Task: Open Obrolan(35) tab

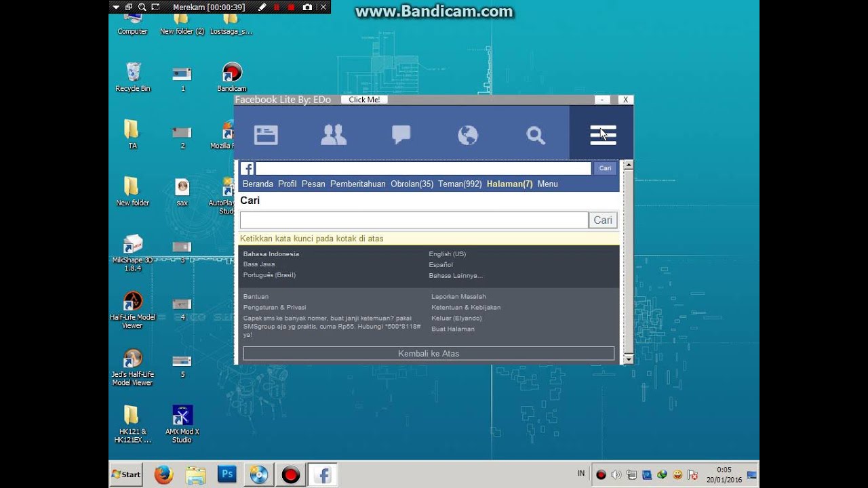Action: point(412,184)
